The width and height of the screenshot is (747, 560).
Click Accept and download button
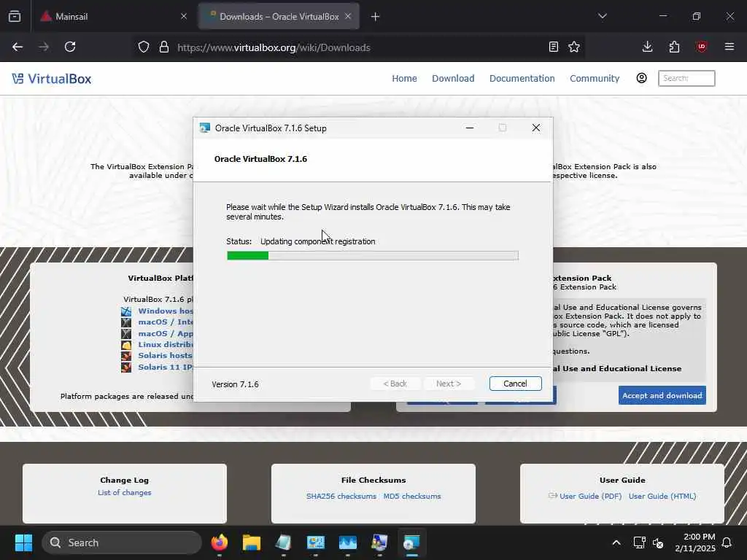pos(662,395)
